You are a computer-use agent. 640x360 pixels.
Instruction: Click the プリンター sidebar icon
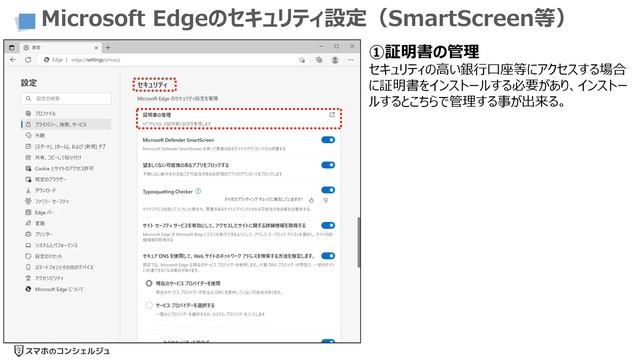28,234
